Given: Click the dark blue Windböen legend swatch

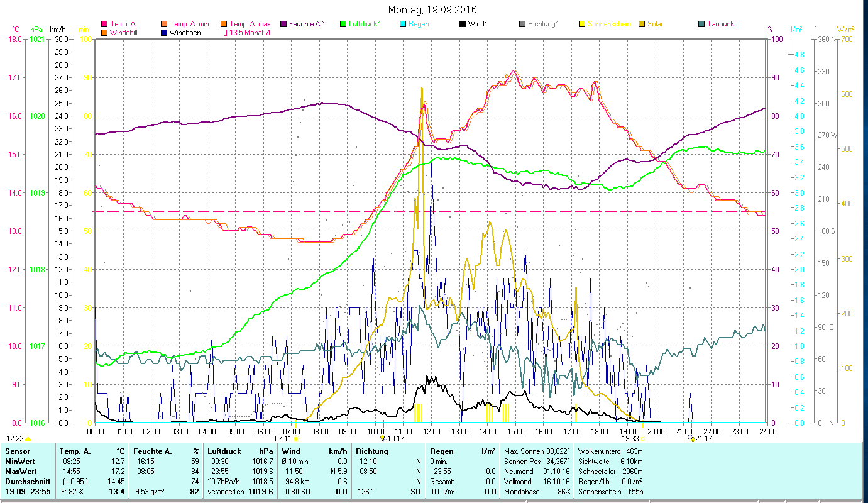Looking at the screenshot, I should click(x=164, y=32).
